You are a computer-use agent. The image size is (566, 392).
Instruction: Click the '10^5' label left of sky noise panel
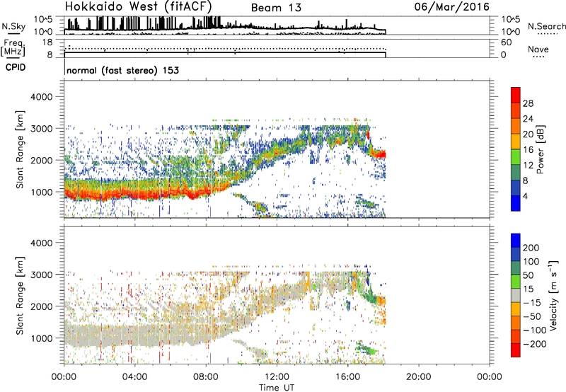[43, 19]
